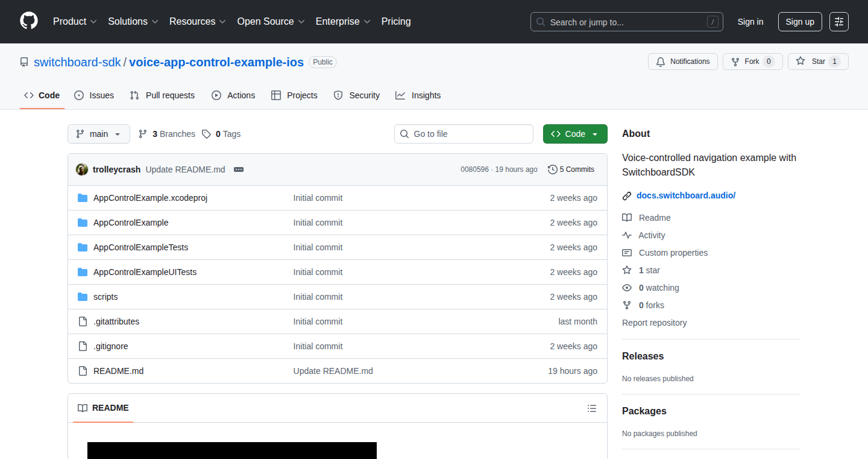Click the README black banner image
The width and height of the screenshot is (868, 459).
pyautogui.click(x=232, y=451)
